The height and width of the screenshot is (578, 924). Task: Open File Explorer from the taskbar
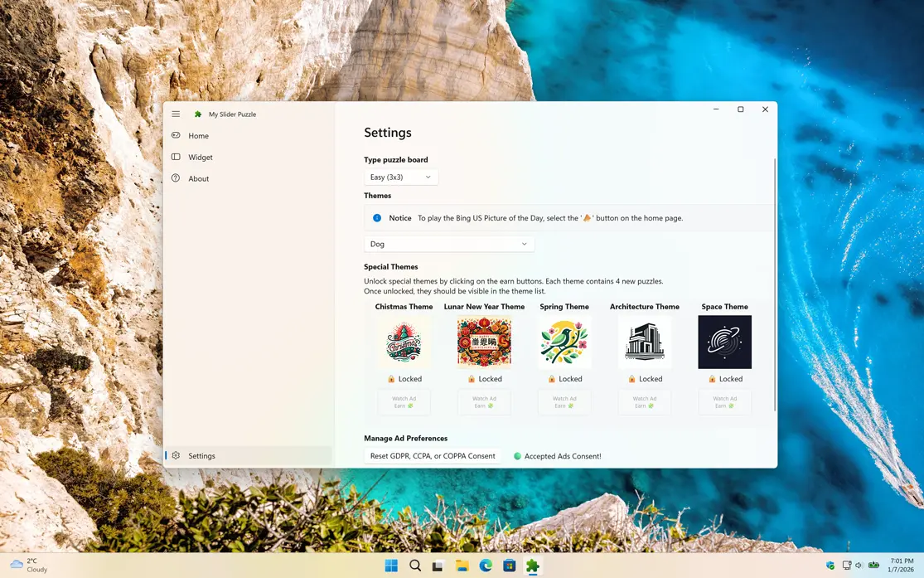tap(462, 566)
